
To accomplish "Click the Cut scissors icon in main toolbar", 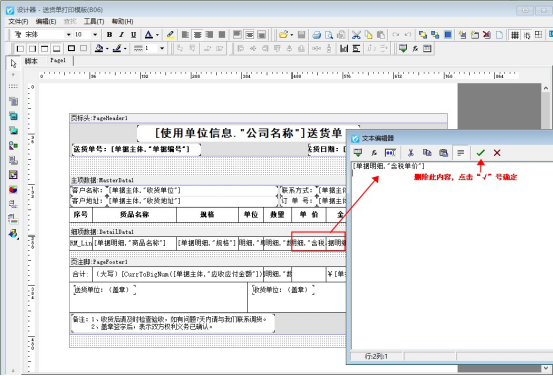I will click(x=356, y=35).
